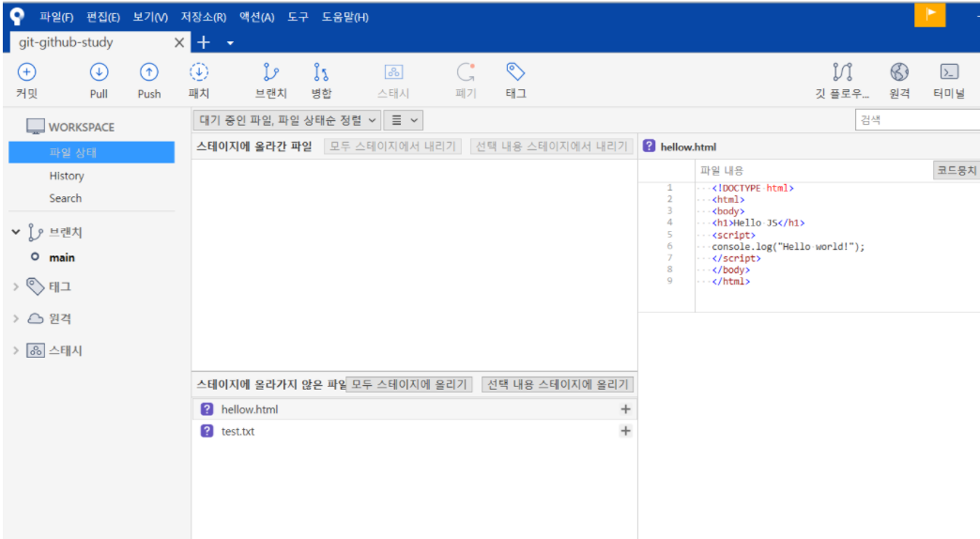Click 선택 내용 스테이지에 올리기 button
Viewport: 980px width, 539px height.
[x=558, y=385]
